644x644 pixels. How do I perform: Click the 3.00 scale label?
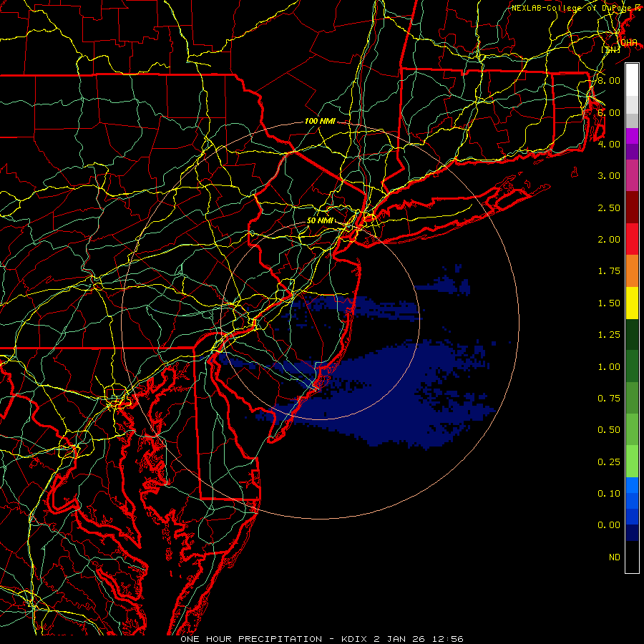[x=609, y=176]
